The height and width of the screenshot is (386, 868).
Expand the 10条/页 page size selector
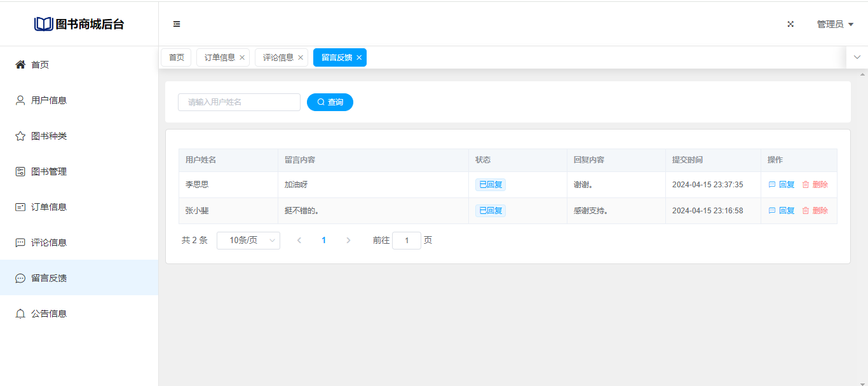pos(248,241)
